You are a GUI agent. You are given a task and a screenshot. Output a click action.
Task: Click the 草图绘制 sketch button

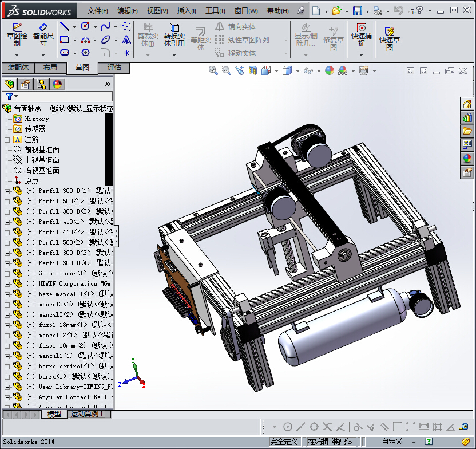17,35
